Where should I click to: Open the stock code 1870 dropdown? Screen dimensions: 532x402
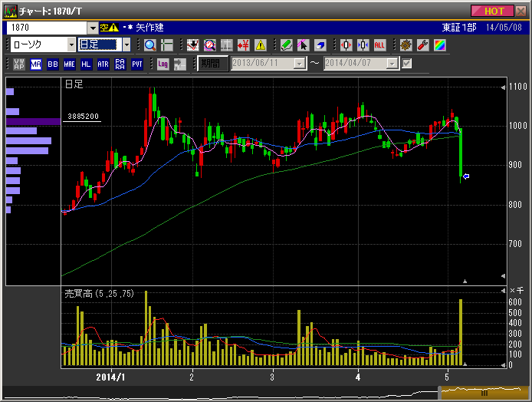93,28
